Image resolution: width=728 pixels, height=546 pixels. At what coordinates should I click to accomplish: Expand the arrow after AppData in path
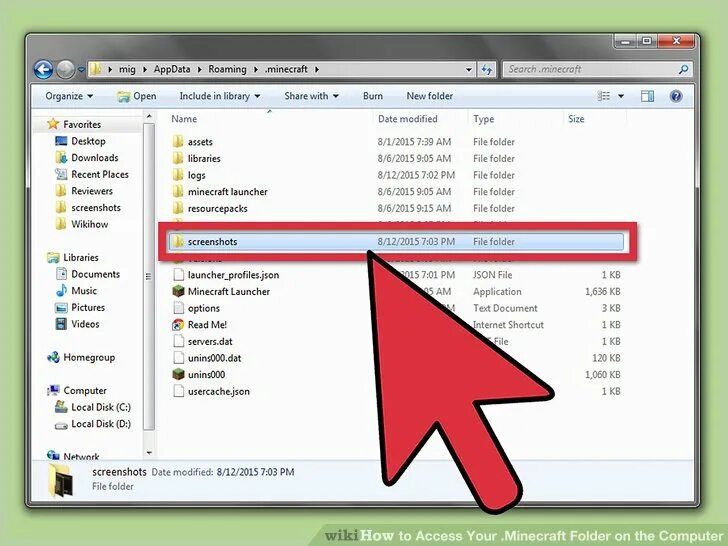199,70
